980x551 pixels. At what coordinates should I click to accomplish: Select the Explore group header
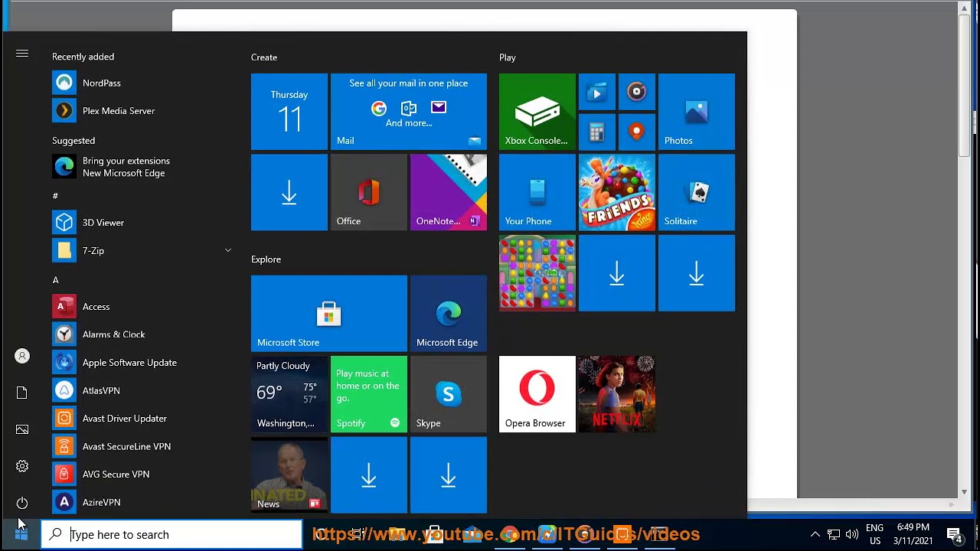(266, 259)
